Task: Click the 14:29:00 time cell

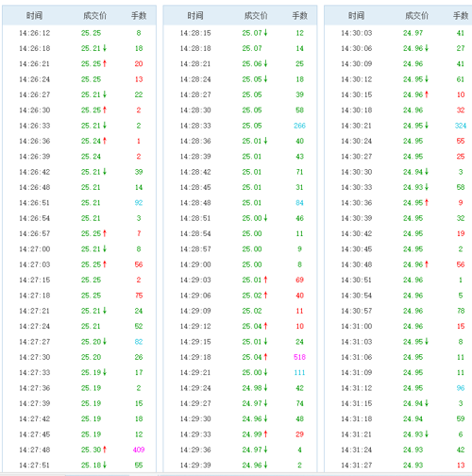Action: [195, 264]
